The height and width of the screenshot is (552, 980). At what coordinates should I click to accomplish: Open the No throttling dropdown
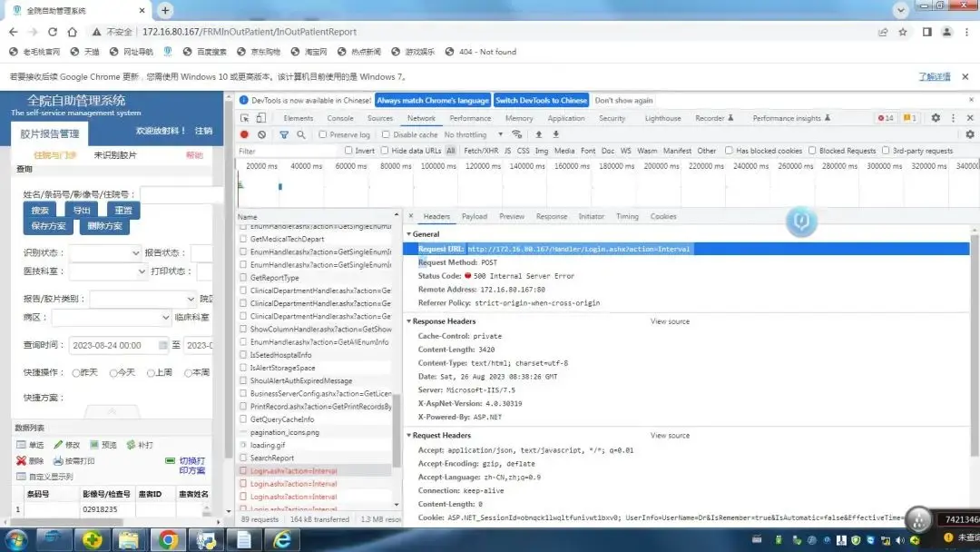tap(473, 134)
